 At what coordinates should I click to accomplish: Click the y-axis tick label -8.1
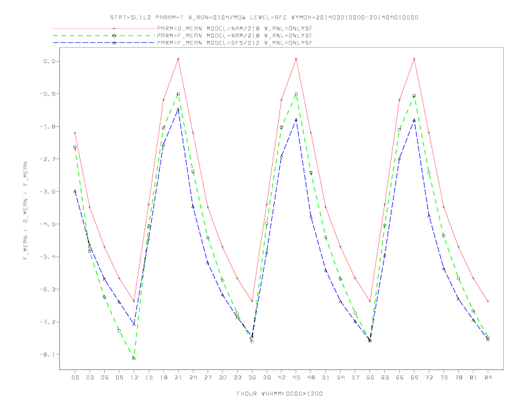point(47,355)
